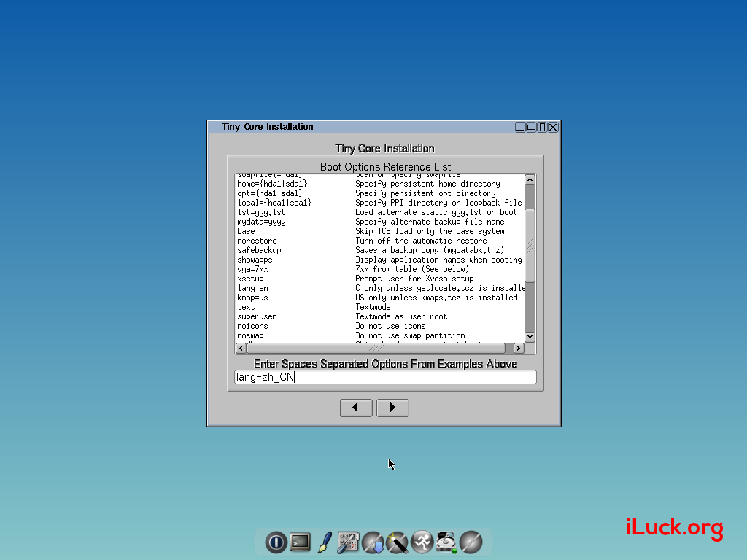Click the plain gray sphere dock icon

pyautogui.click(x=471, y=542)
